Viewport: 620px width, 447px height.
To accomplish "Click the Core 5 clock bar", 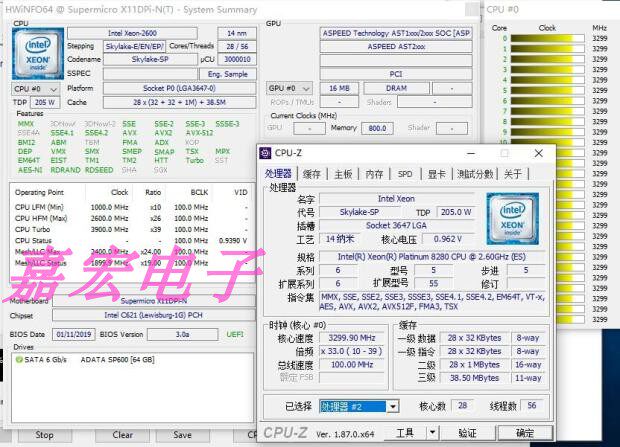I will [547, 91].
